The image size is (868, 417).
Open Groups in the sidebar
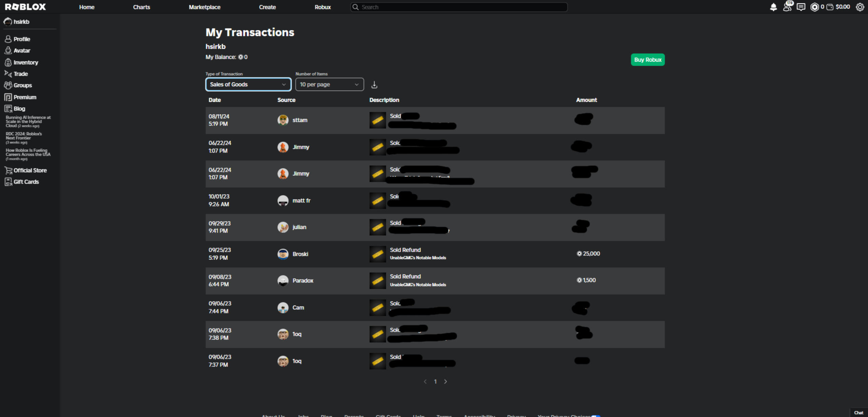18,85
